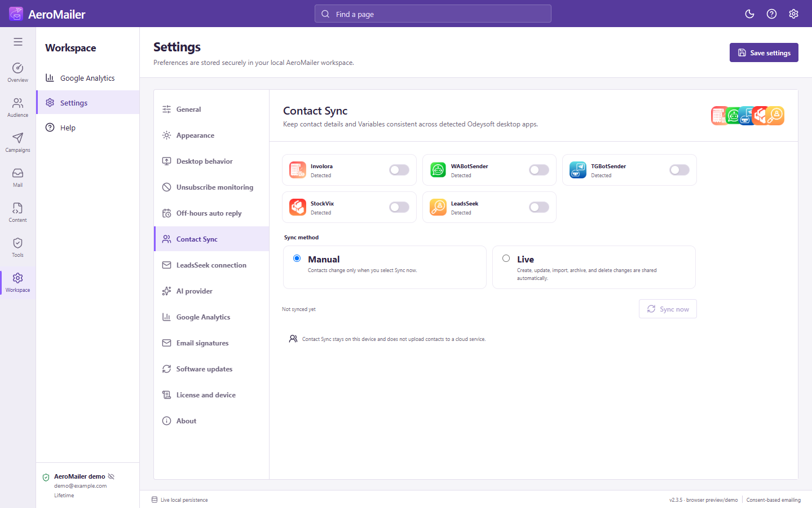Click crossed-out eye icon beside AeroMailer demo
The image size is (812, 508).
111,476
